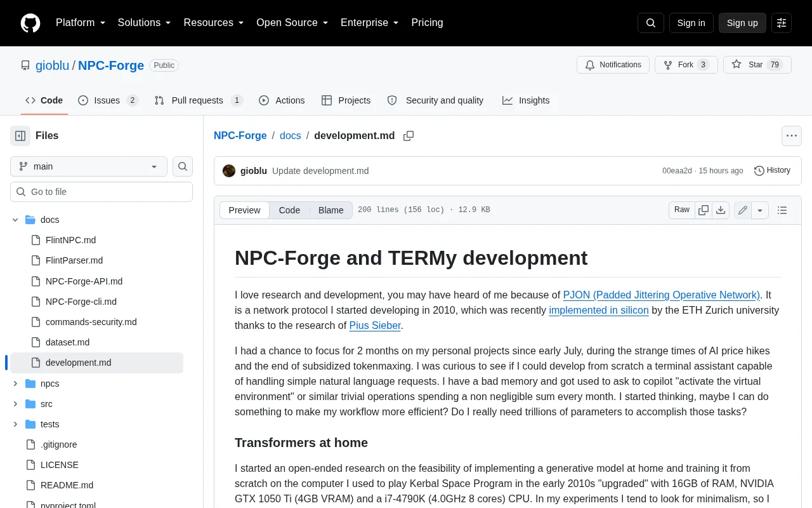The width and height of the screenshot is (812, 508).
Task: Expand the Platform menu
Action: pyautogui.click(x=81, y=23)
